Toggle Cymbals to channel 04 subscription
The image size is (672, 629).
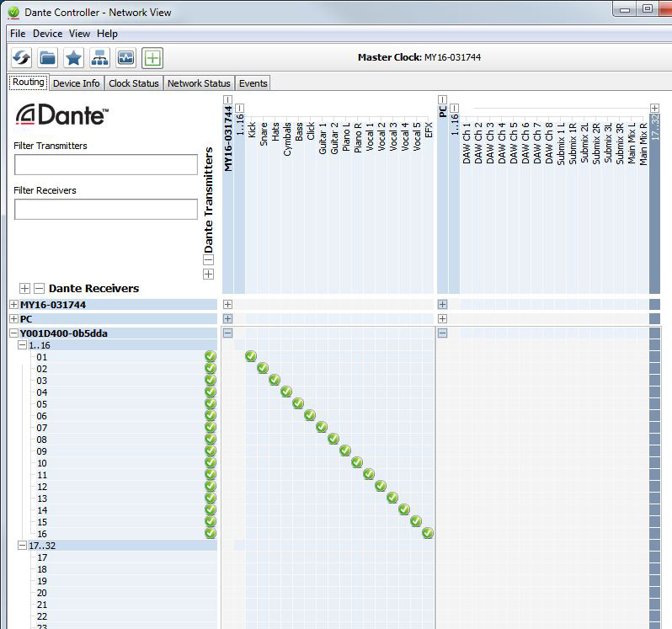point(286,392)
